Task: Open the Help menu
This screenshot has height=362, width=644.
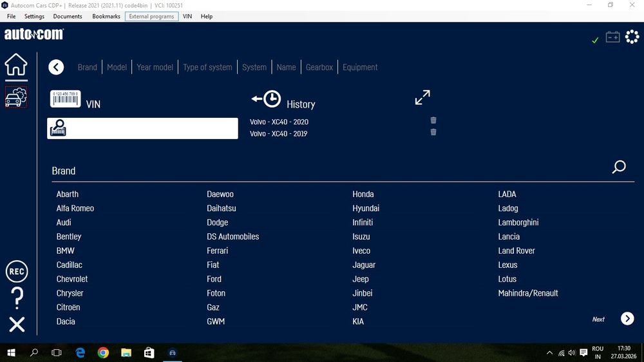Action: point(207,17)
